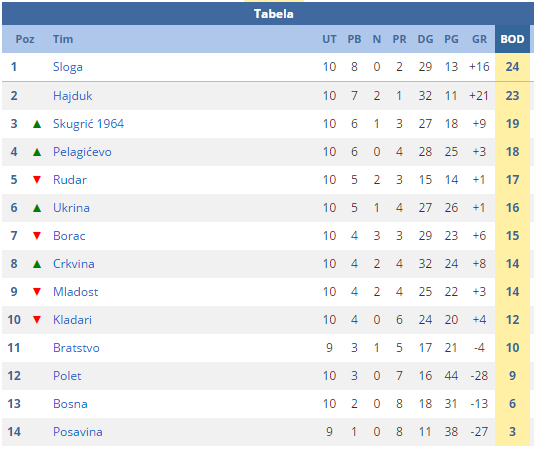
Task: Open the Polet team link
Action: tap(67, 376)
